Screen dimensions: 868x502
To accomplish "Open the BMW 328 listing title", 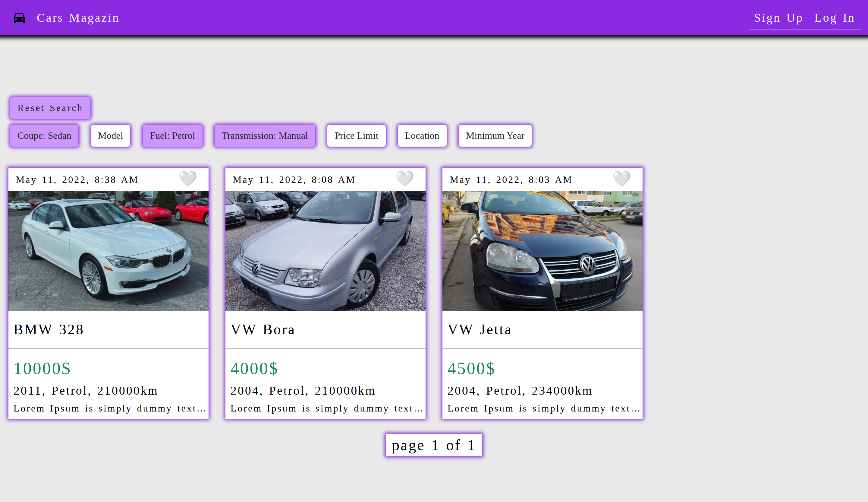I will click(x=48, y=329).
